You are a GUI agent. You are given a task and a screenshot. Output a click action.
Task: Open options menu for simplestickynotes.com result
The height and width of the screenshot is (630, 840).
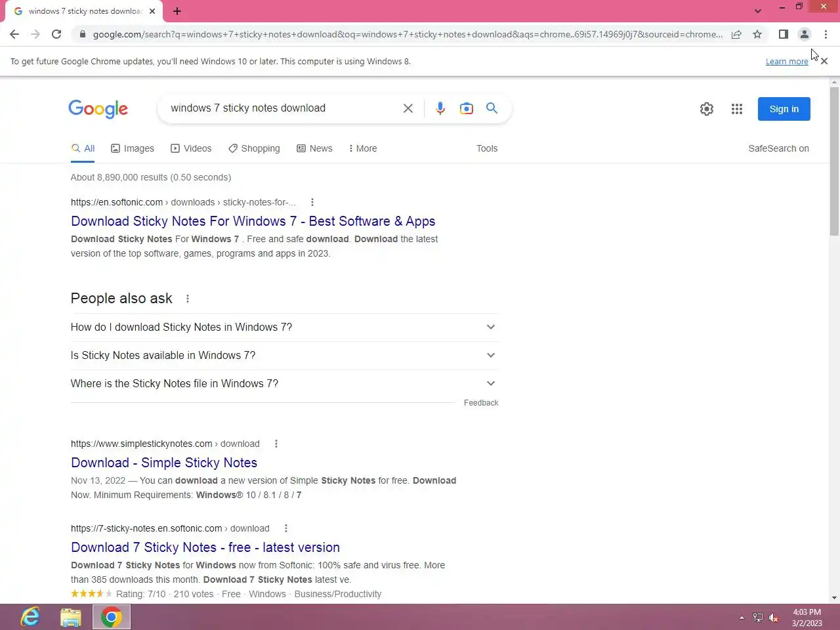(x=276, y=444)
